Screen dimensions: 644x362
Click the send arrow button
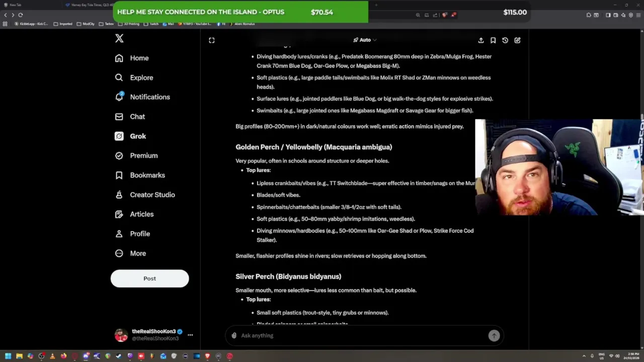(x=494, y=336)
